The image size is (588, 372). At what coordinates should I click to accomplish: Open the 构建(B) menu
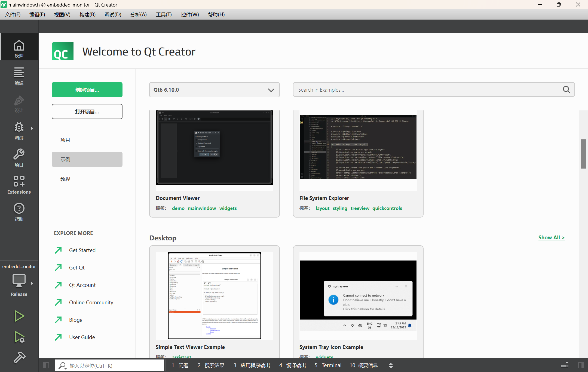(87, 14)
